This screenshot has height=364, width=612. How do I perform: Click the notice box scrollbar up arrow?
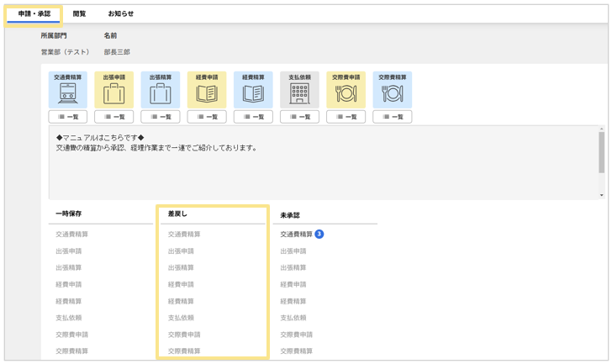click(601, 129)
